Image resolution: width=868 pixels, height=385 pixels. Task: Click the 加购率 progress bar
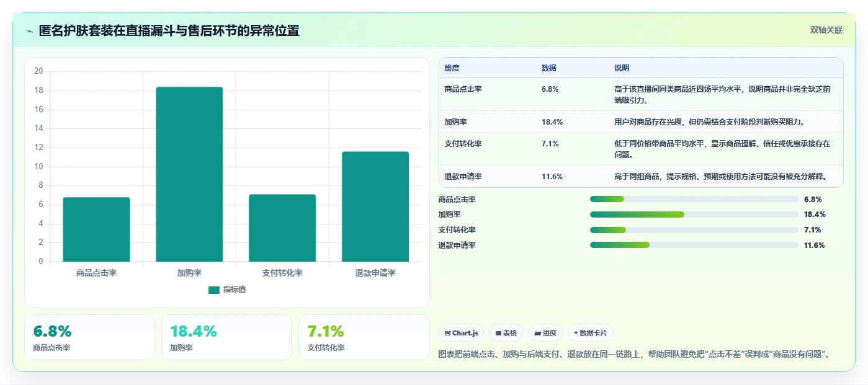click(x=694, y=215)
